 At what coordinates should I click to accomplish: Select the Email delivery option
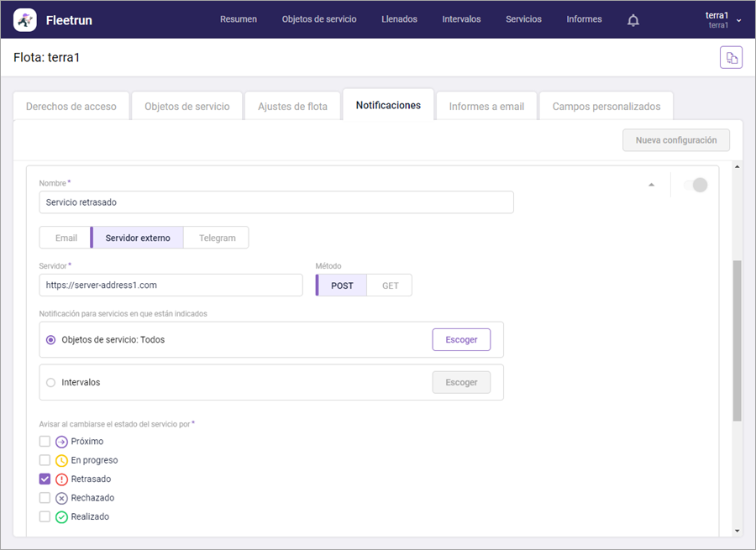[x=66, y=238]
